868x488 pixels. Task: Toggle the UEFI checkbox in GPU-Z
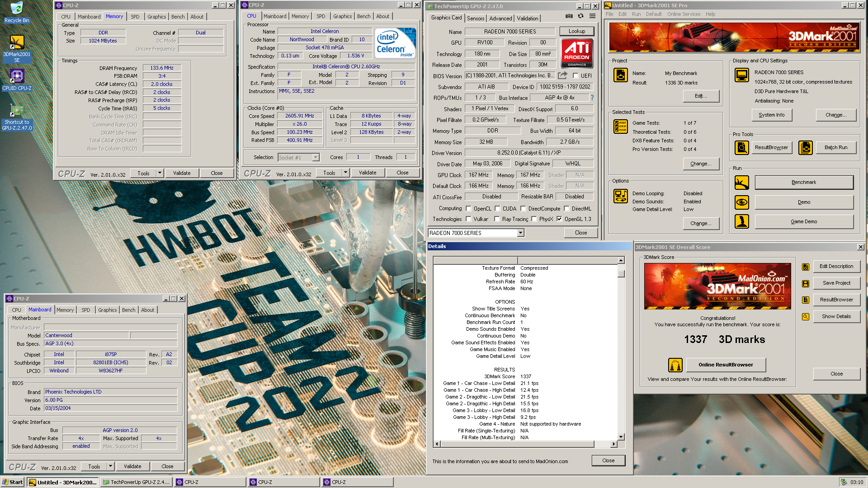pos(576,76)
